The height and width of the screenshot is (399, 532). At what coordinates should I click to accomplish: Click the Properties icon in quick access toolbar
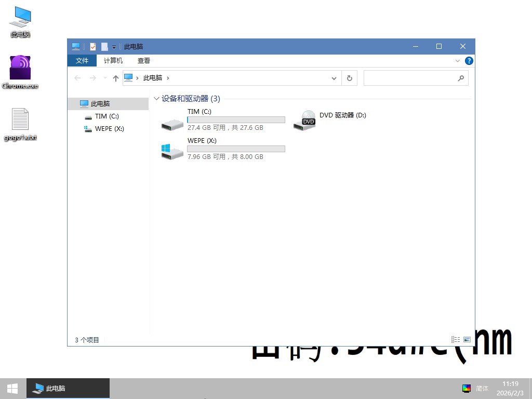coord(93,47)
